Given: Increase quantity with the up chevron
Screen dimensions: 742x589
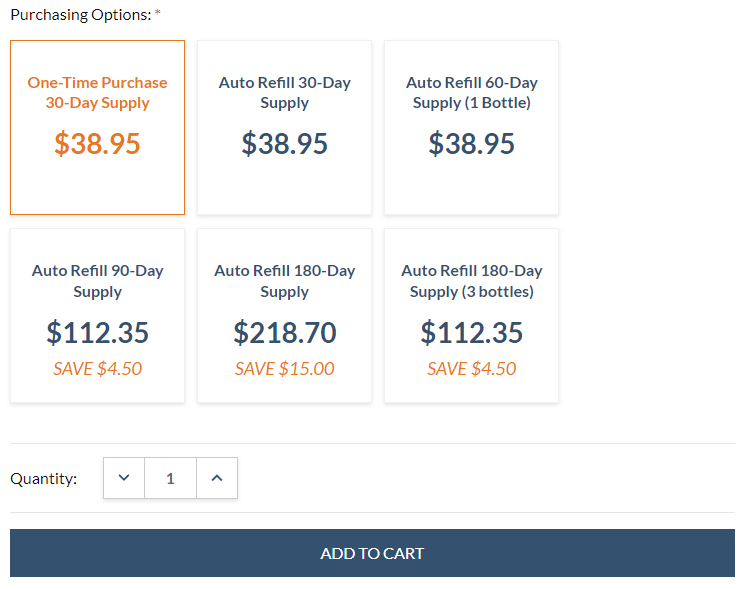Looking at the screenshot, I should tap(217, 478).
